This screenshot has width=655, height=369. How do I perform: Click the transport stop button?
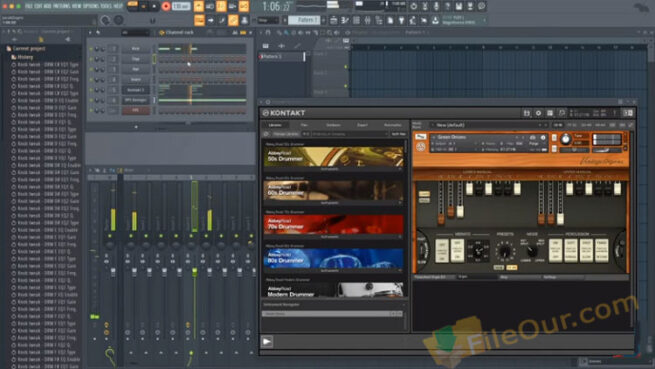pos(154,6)
